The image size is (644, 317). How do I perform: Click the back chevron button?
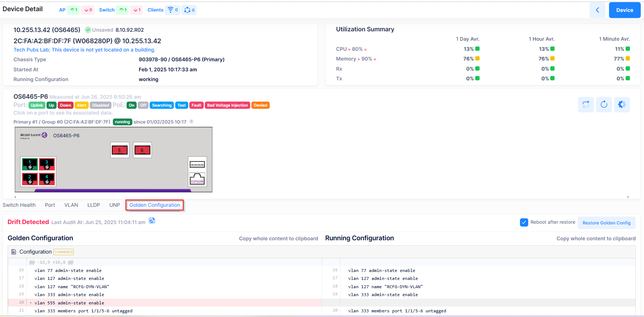click(597, 10)
